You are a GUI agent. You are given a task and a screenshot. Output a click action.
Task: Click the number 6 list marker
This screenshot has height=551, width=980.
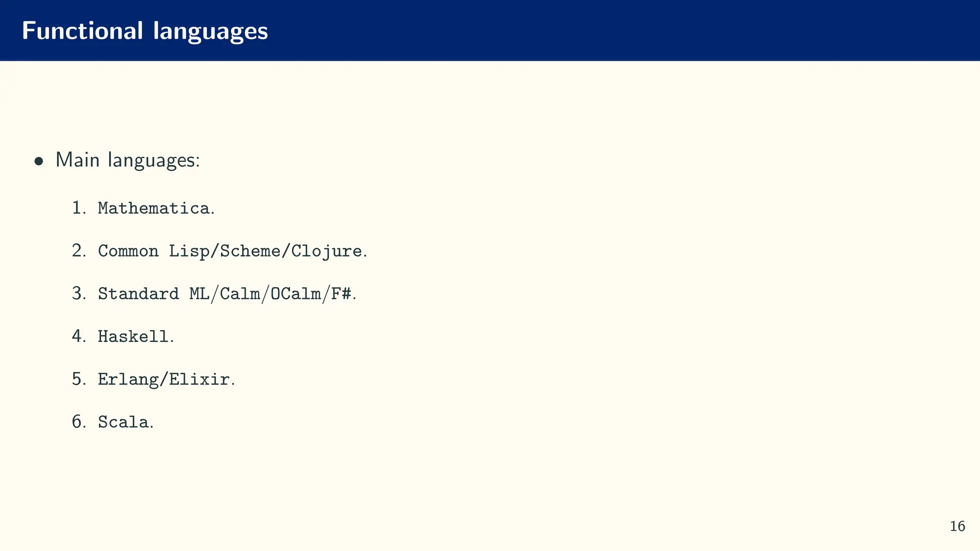(x=79, y=422)
